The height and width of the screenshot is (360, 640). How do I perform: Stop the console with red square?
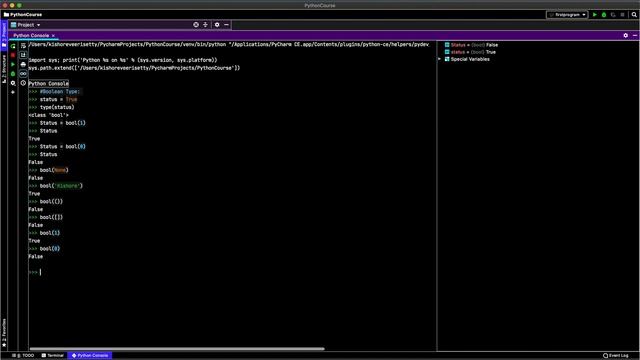tap(13, 55)
